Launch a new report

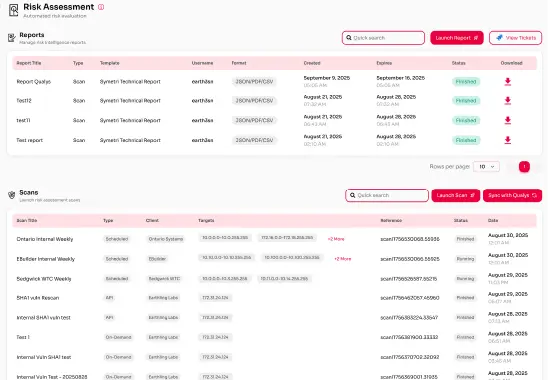click(457, 38)
